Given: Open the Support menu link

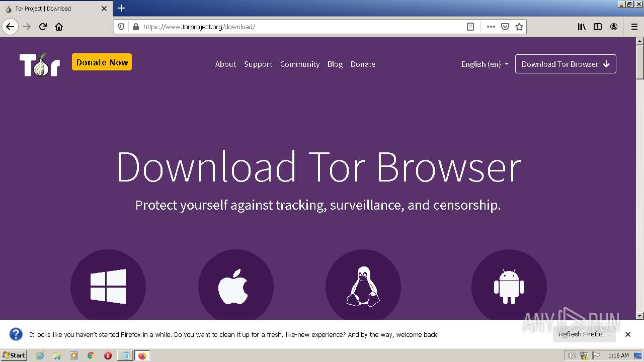Looking at the screenshot, I should (258, 64).
